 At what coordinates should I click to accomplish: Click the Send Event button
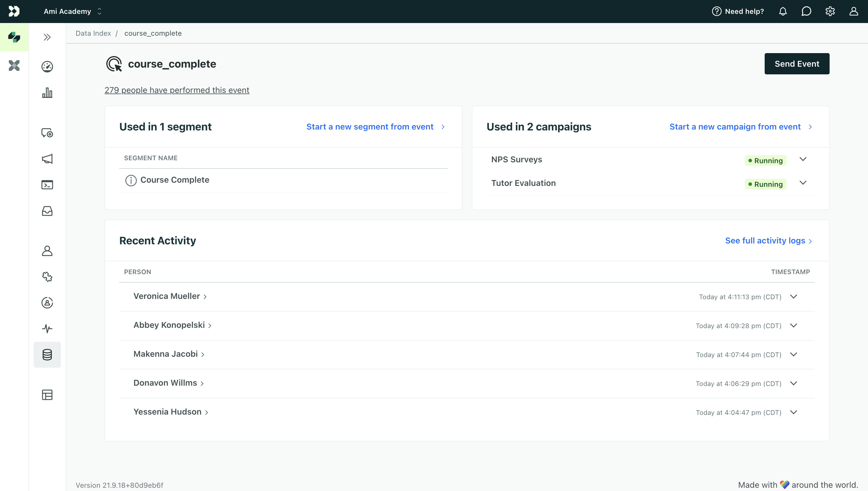(797, 64)
